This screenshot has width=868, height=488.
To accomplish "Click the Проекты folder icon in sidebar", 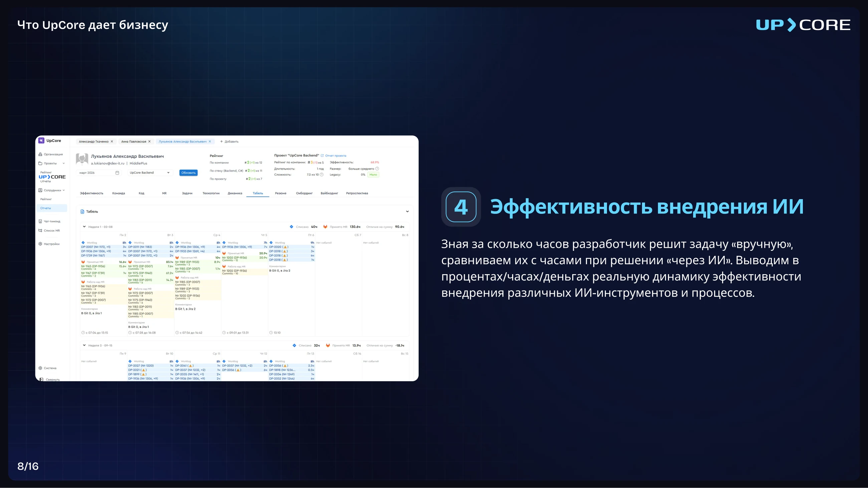I will click(x=40, y=163).
